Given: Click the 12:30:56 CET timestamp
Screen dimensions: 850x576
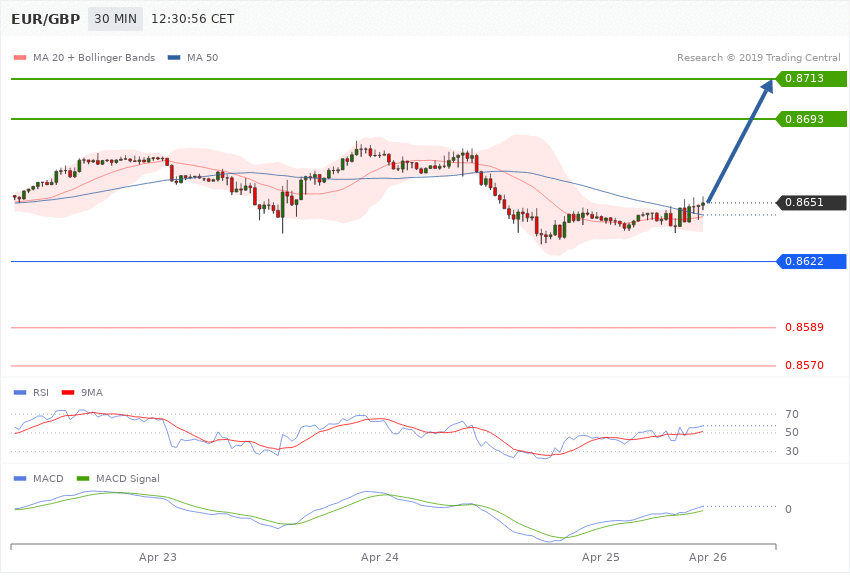Looking at the screenshot, I should click(192, 19).
